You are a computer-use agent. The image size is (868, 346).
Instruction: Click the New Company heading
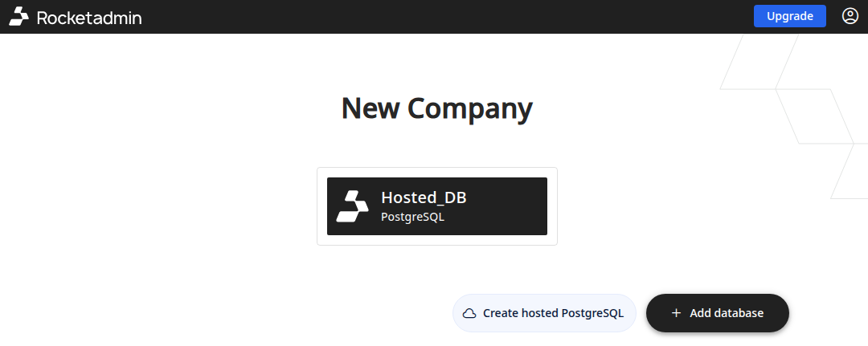point(436,108)
